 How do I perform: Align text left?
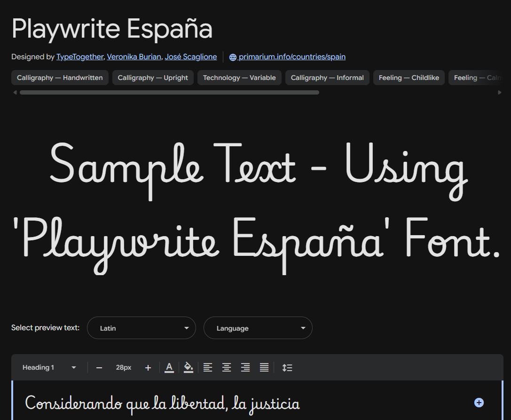[x=208, y=367]
